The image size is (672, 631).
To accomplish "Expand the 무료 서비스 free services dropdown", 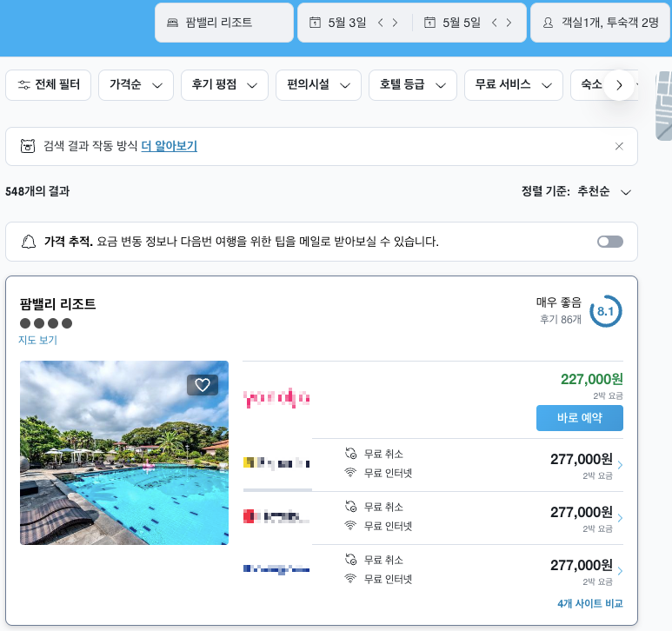I will [514, 85].
